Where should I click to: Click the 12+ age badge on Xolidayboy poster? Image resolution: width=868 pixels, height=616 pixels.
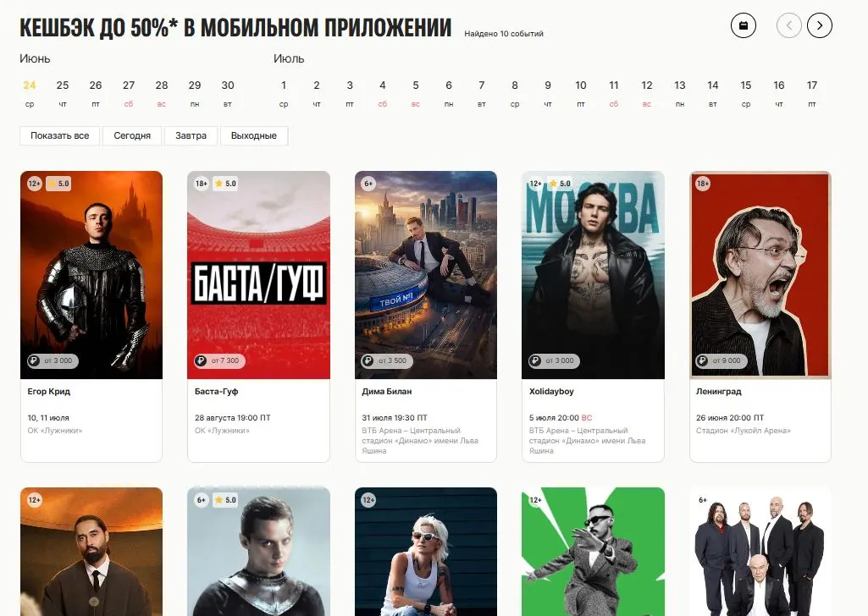536,184
